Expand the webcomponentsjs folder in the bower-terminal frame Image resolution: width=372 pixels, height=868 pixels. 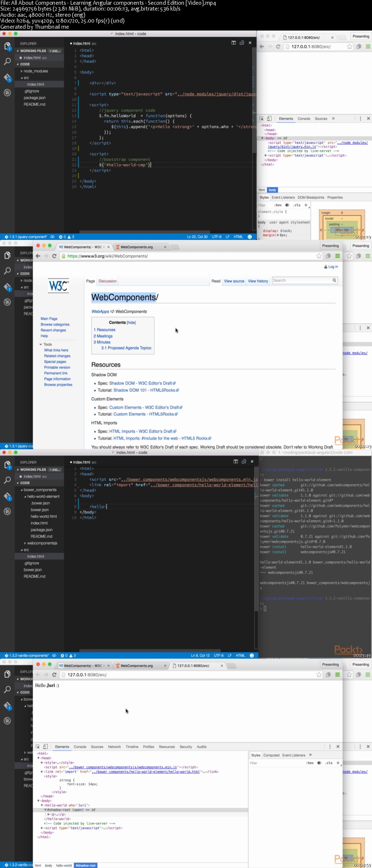(25, 543)
